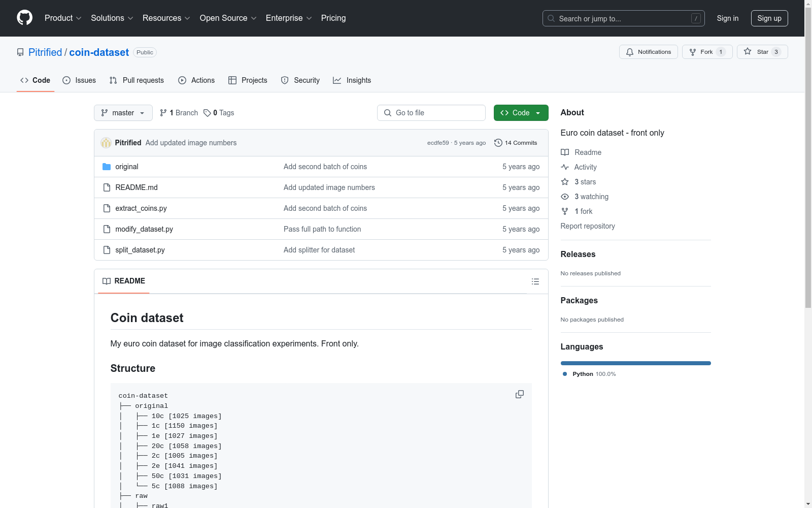This screenshot has height=508, width=812.
Task: View the 3 stars link
Action: [579, 182]
